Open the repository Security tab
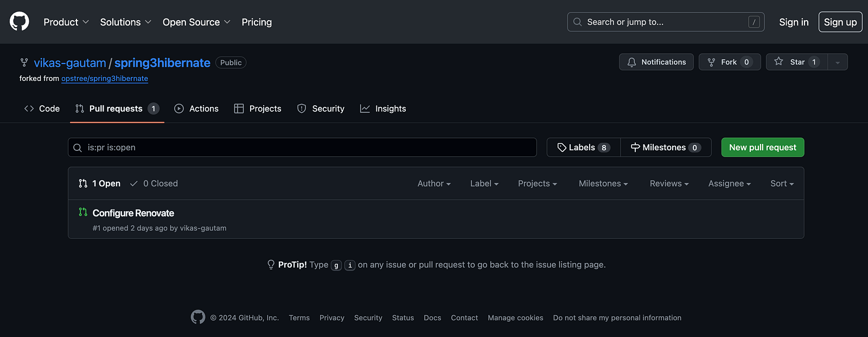 (x=321, y=109)
